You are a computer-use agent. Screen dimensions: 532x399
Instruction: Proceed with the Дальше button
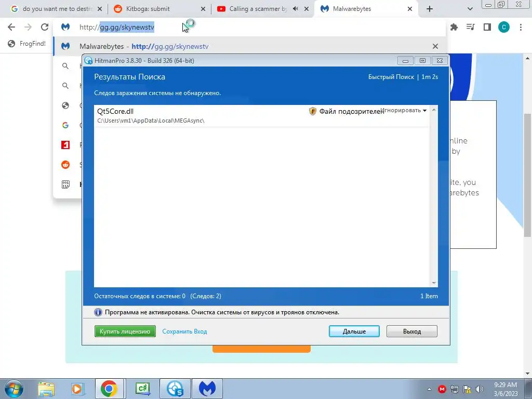[354, 331]
